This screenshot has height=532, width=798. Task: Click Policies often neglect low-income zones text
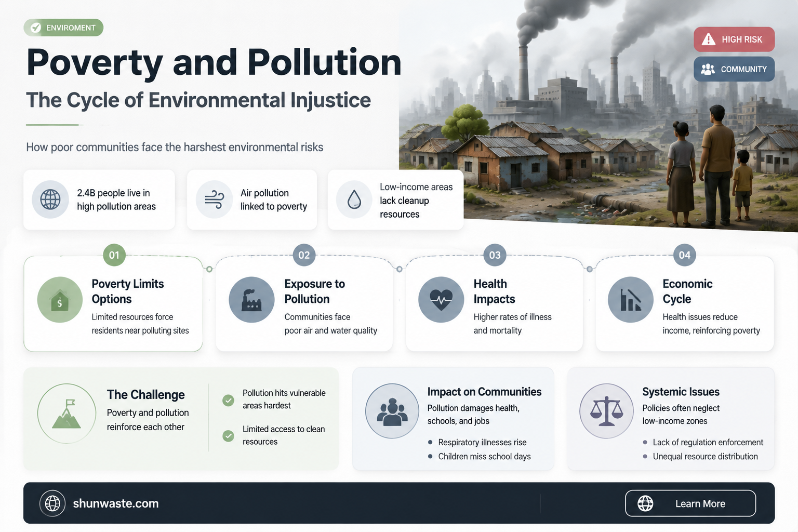[681, 415]
